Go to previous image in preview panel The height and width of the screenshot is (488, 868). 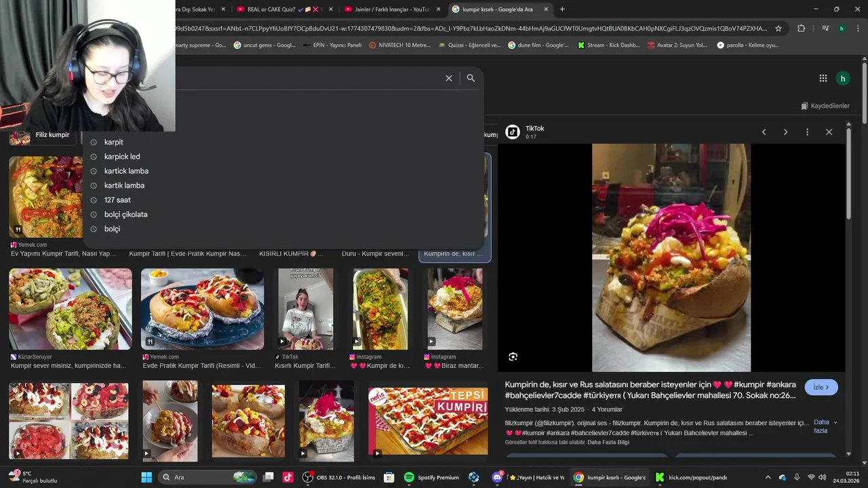pyautogui.click(x=764, y=132)
